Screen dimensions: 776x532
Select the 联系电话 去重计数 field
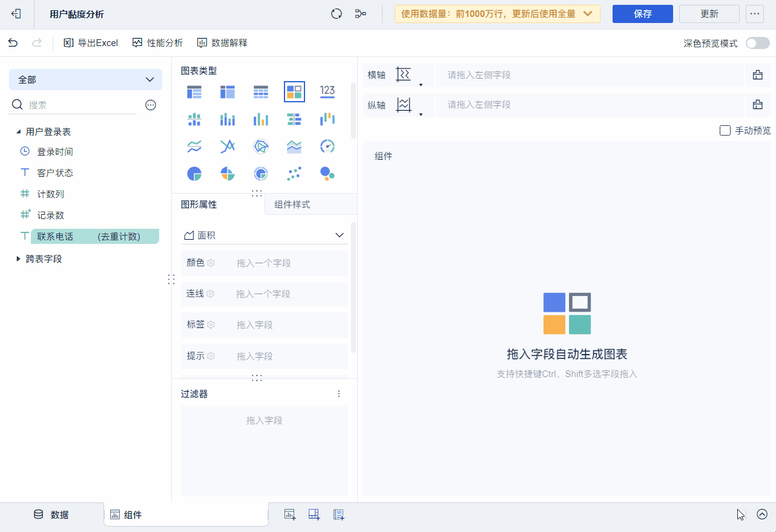[95, 237]
